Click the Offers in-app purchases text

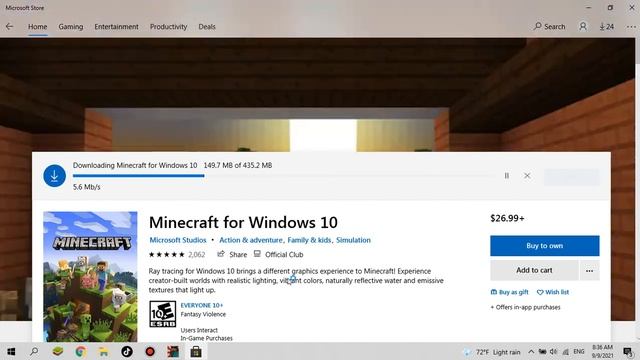pyautogui.click(x=525, y=307)
